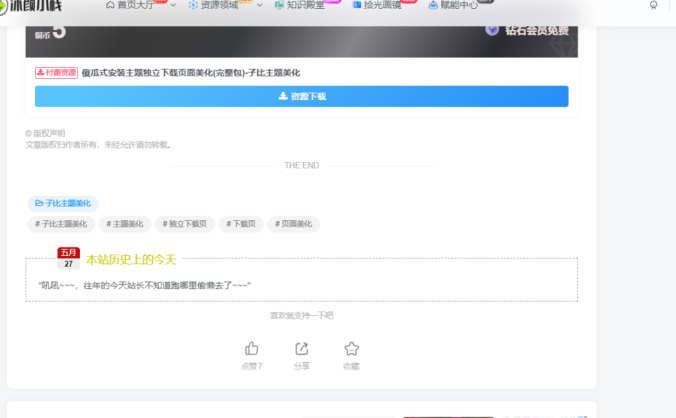Select the # 主题美化 tag
This screenshot has height=418, width=676.
(x=125, y=224)
